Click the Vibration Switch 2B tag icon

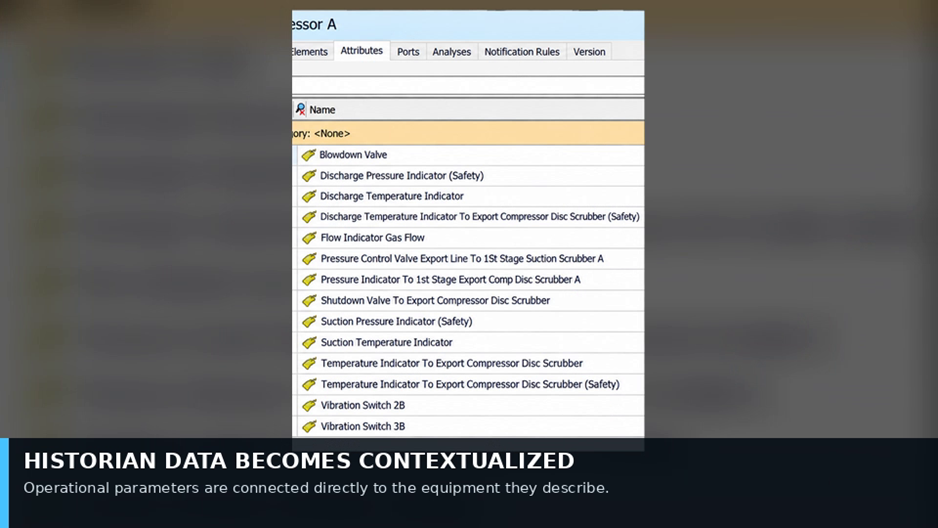click(309, 405)
